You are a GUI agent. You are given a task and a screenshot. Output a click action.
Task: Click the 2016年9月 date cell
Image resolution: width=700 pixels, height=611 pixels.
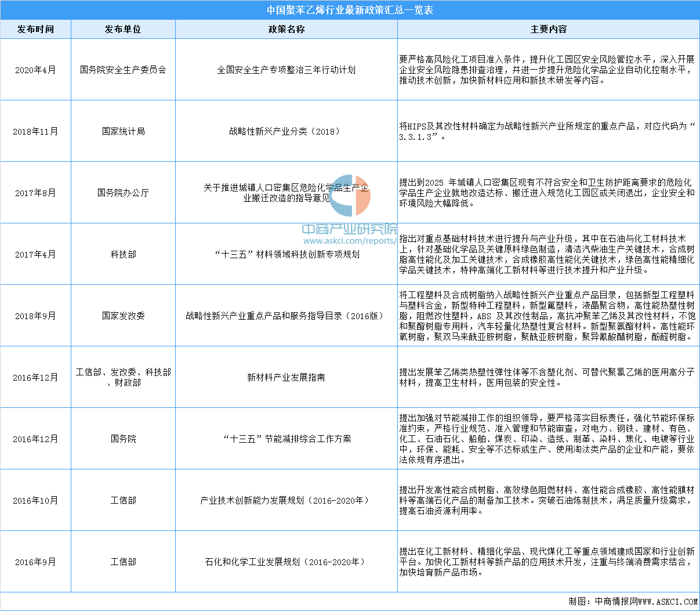[35, 562]
